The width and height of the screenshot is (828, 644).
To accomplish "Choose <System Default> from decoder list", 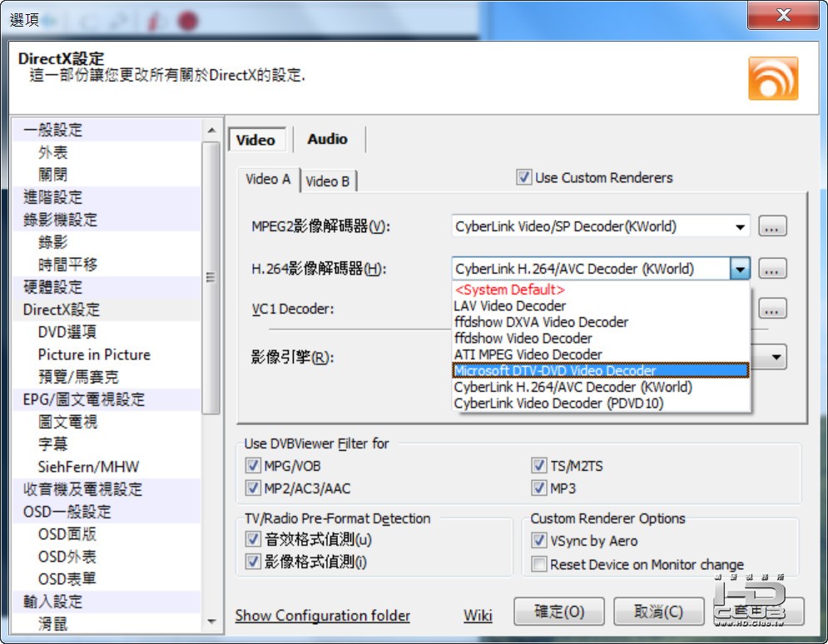I will 601,290.
